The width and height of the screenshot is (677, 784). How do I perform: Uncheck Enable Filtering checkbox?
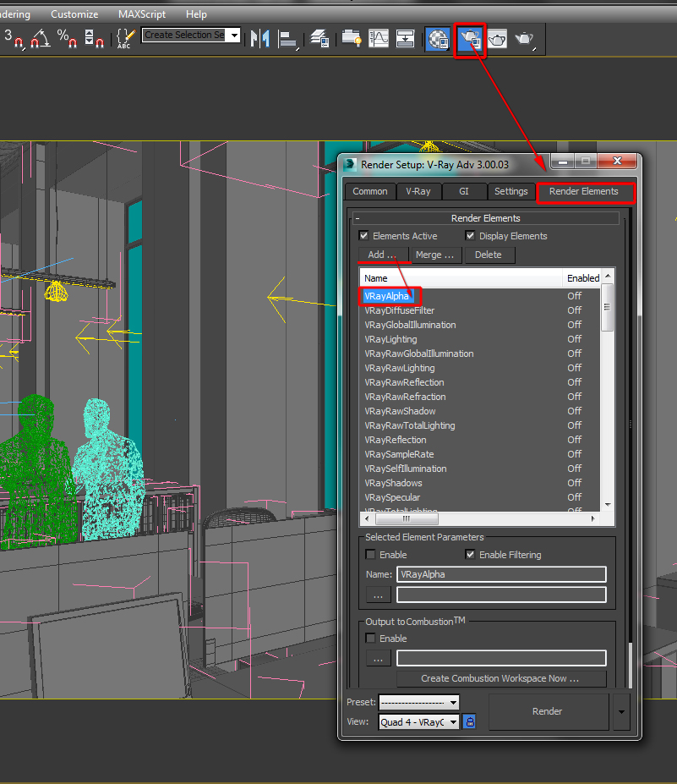tap(470, 555)
